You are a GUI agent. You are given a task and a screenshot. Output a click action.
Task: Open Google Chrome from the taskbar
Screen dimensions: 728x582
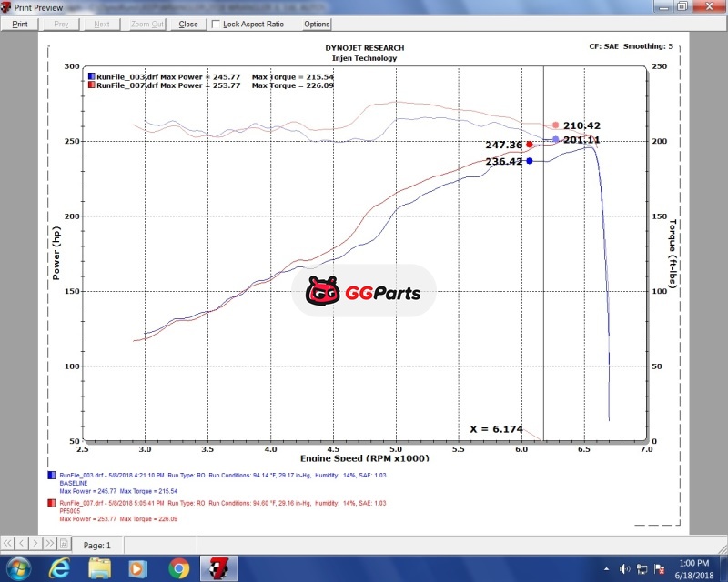(x=178, y=568)
